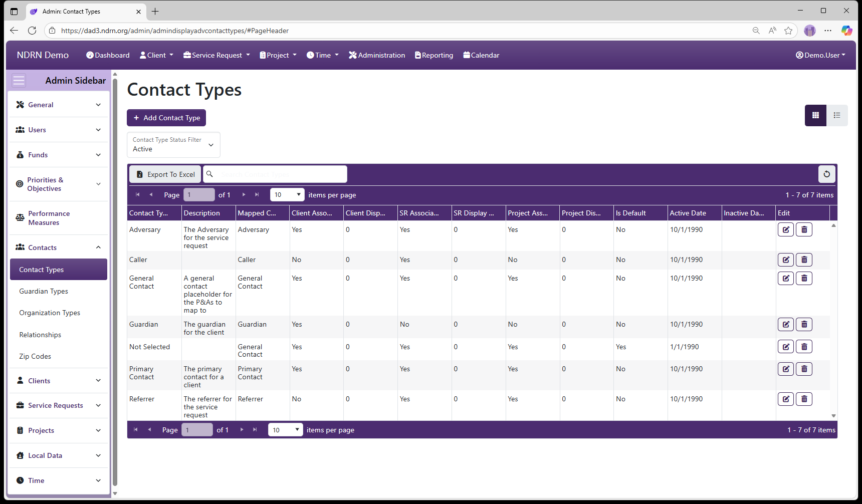Open items per page dropdown at top

pyautogui.click(x=288, y=194)
